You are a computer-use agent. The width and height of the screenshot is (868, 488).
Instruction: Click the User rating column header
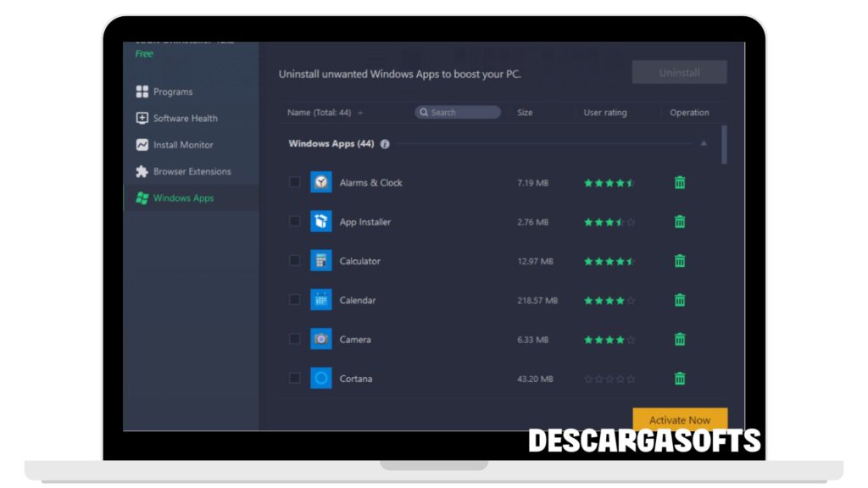click(x=605, y=113)
